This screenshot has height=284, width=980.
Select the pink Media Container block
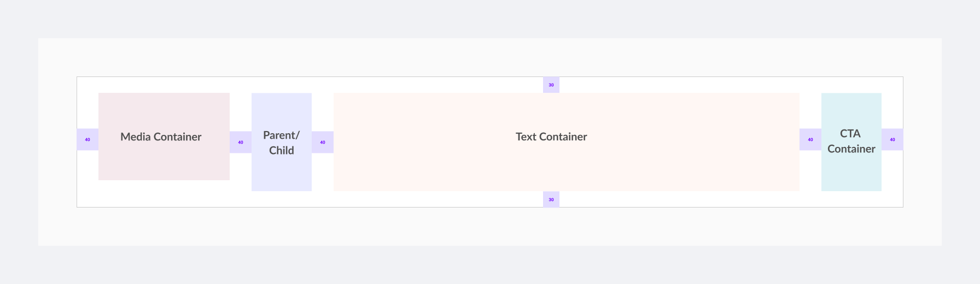coord(164,137)
